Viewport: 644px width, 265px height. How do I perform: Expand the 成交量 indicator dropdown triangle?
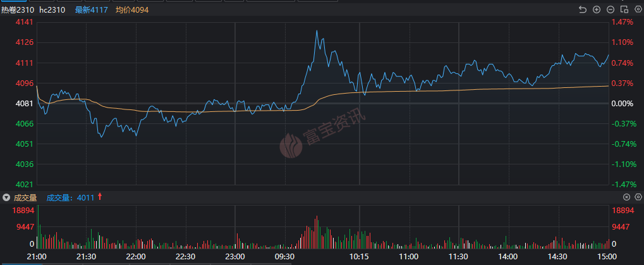6,197
